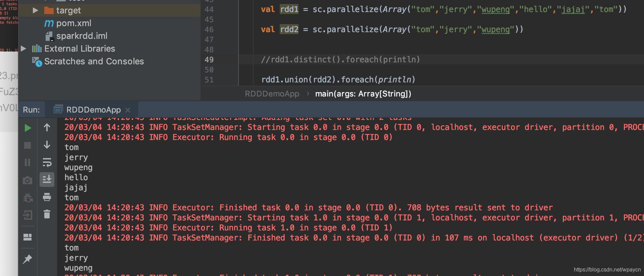Dump threads using the camera icon
Screen dimensions: 644x276
click(28, 181)
